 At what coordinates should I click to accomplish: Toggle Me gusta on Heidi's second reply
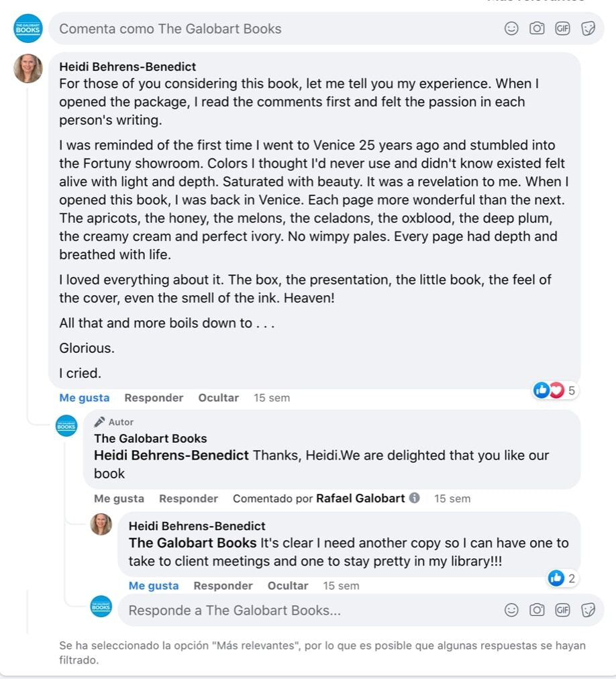[x=154, y=586]
